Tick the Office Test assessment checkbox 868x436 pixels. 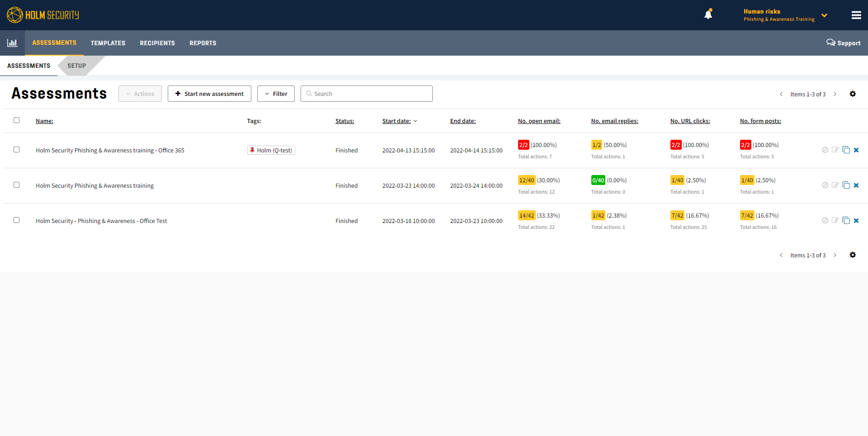pyautogui.click(x=17, y=220)
